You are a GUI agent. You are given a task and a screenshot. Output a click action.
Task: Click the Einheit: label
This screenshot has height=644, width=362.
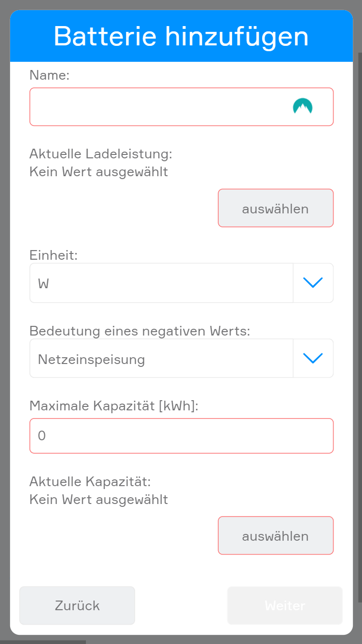point(54,255)
